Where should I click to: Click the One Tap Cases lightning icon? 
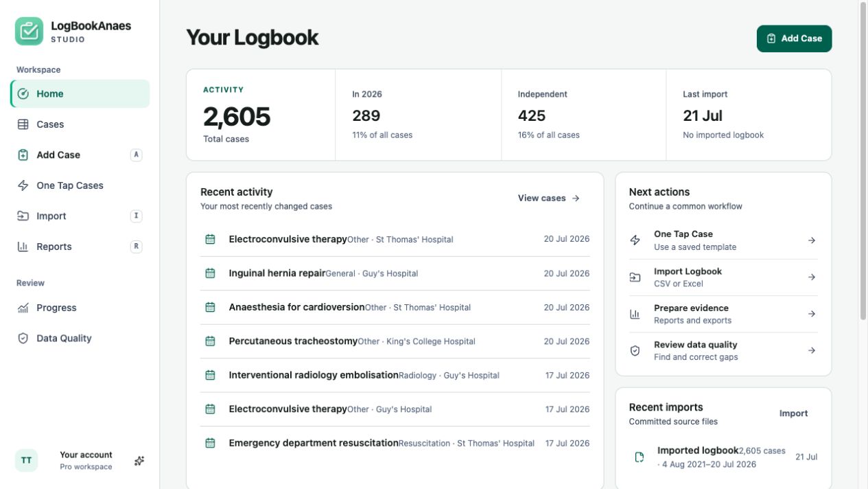[x=23, y=185]
